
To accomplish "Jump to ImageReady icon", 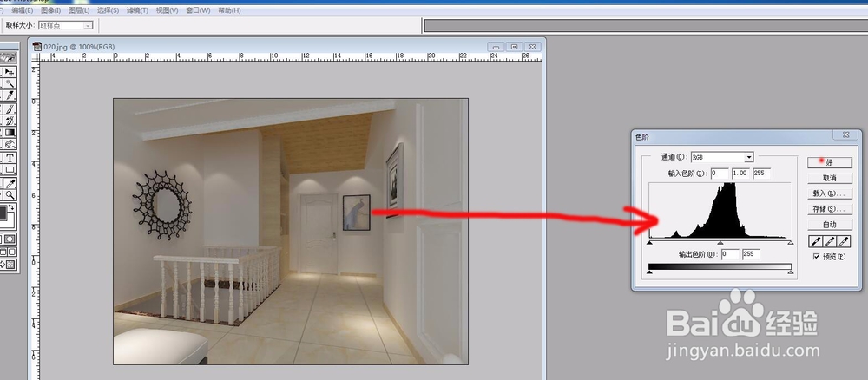I will point(9,265).
